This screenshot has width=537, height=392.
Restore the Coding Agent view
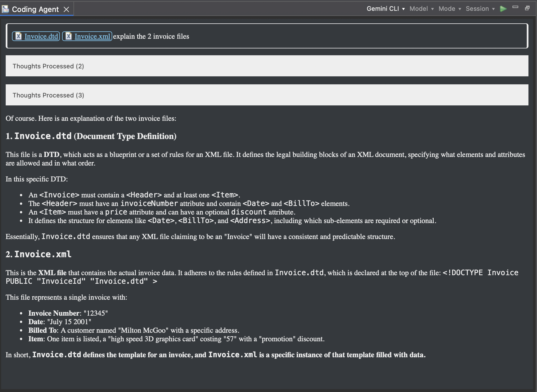pos(527,8)
